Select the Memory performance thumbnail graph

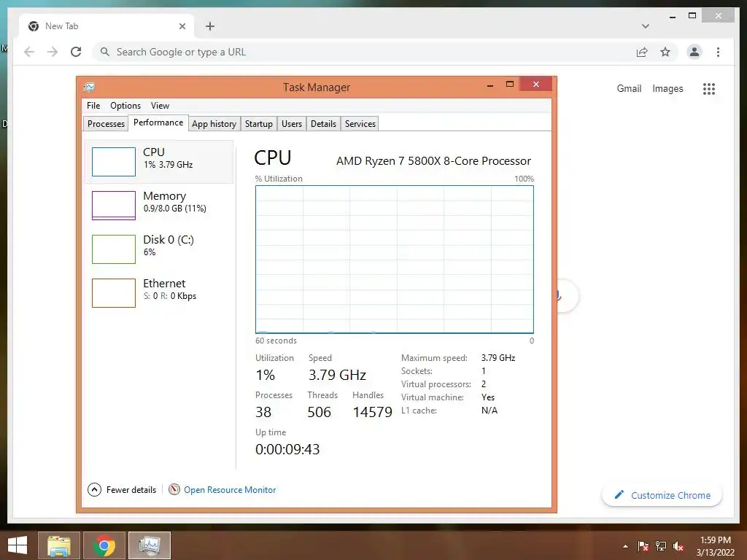[113, 206]
